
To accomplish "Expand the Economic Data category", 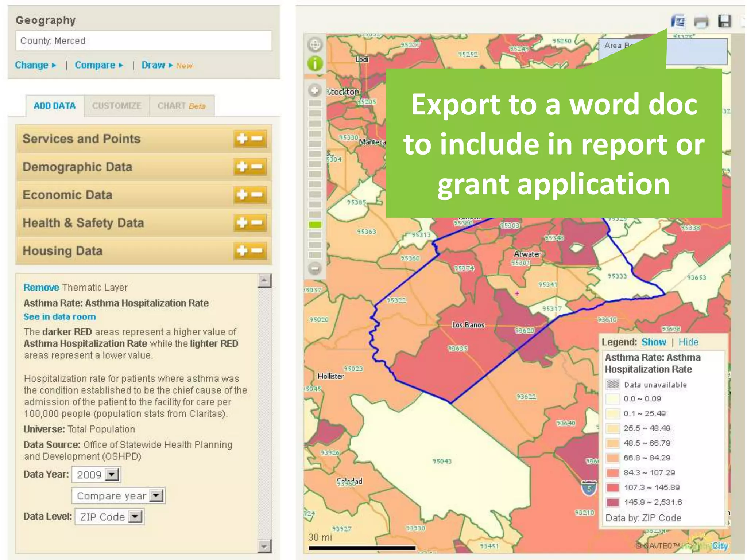I will pos(144,195).
